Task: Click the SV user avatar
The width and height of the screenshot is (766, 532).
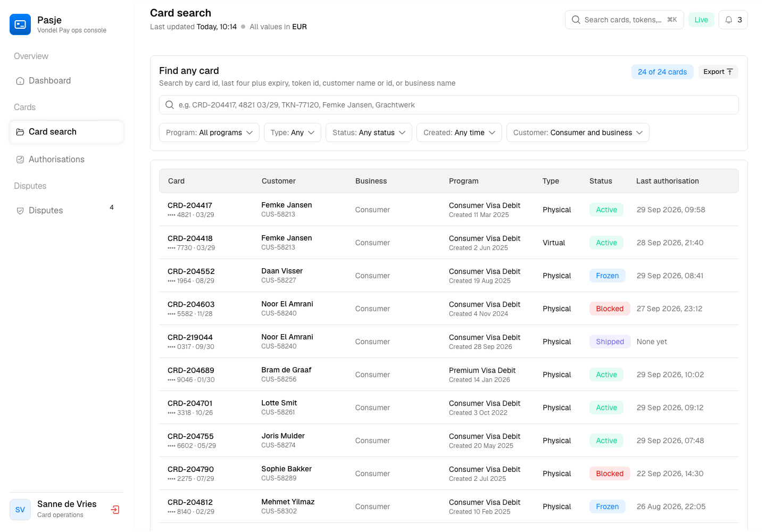Action: click(20, 510)
